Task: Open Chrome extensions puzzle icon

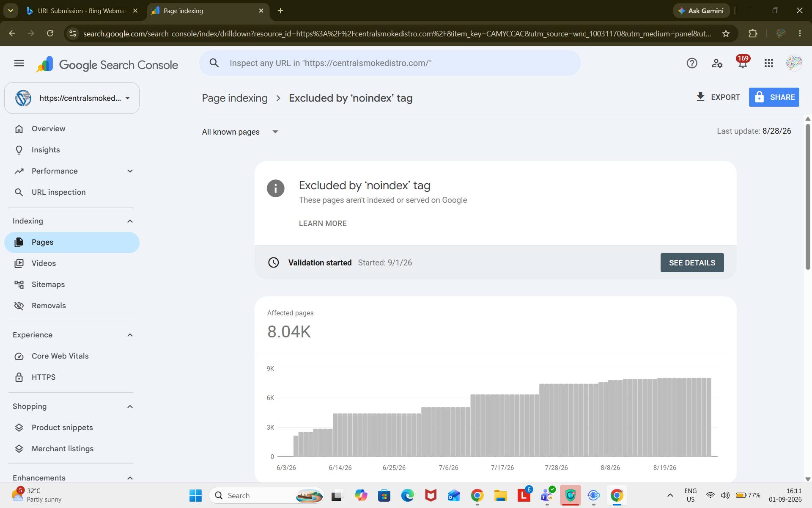Action: (753, 33)
